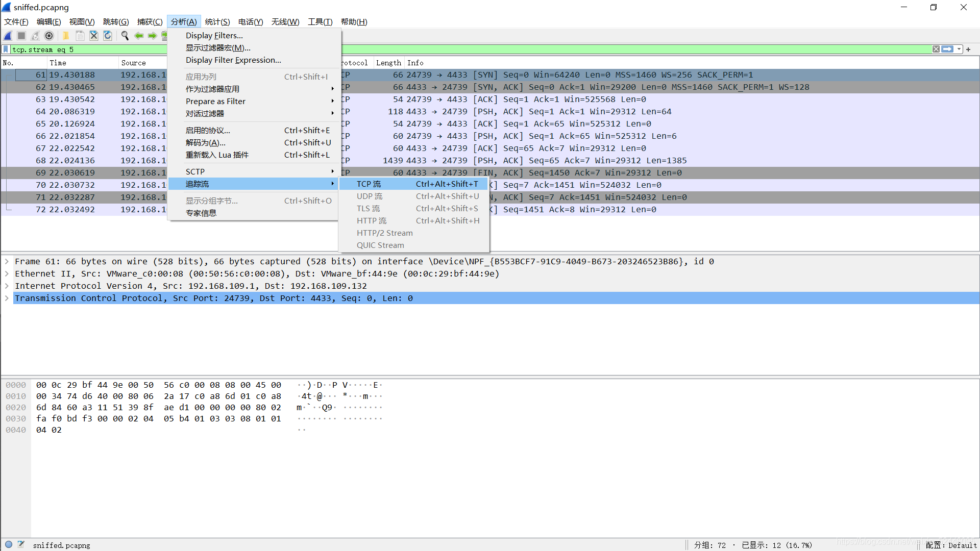Expand the Transmission Control Protocol tree
The width and height of the screenshot is (980, 551).
pyautogui.click(x=7, y=298)
